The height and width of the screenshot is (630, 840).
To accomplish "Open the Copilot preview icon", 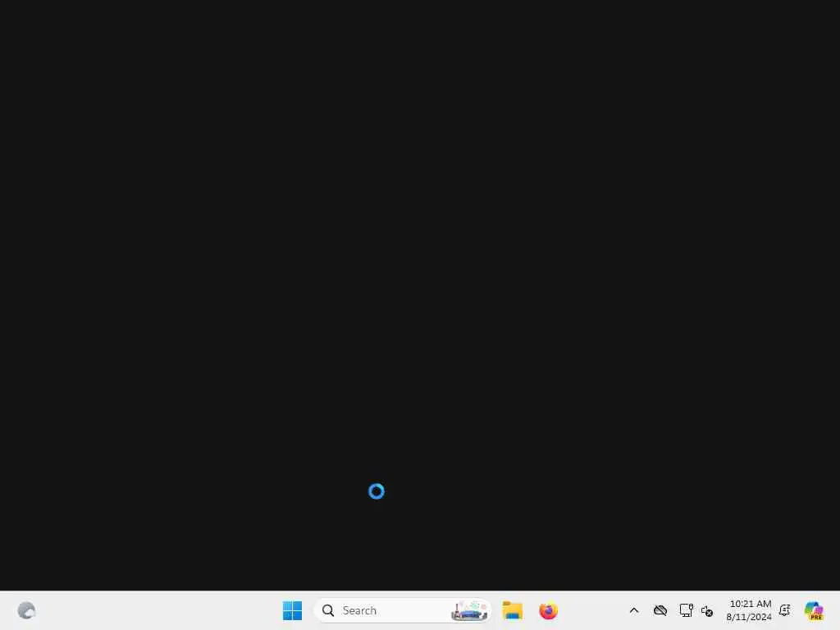I will [x=814, y=610].
